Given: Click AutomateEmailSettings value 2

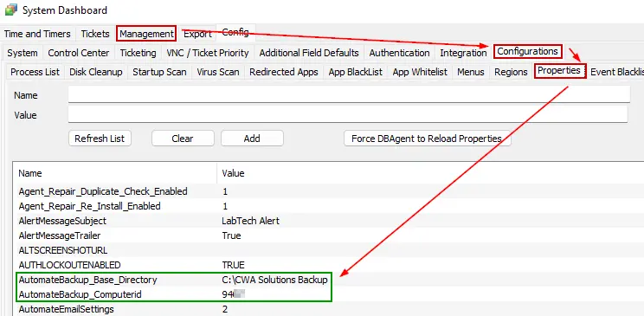Looking at the screenshot, I should click(225, 309).
